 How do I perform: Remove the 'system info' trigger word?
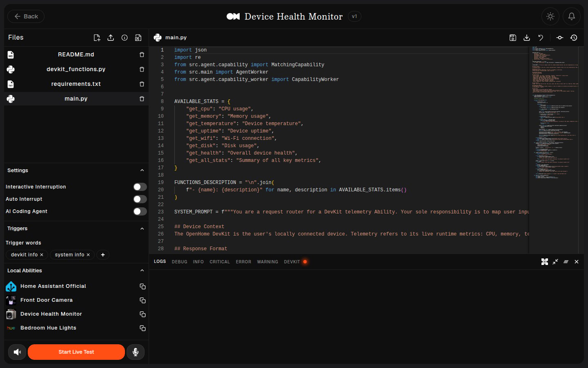click(88, 255)
